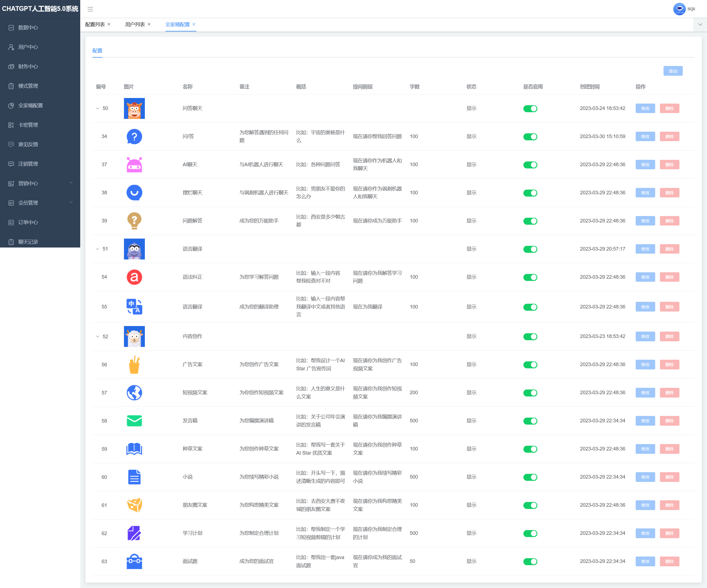The height and width of the screenshot is (588, 707).
Task: Disable the 问/答 entry's enable switch
Action: (x=530, y=137)
